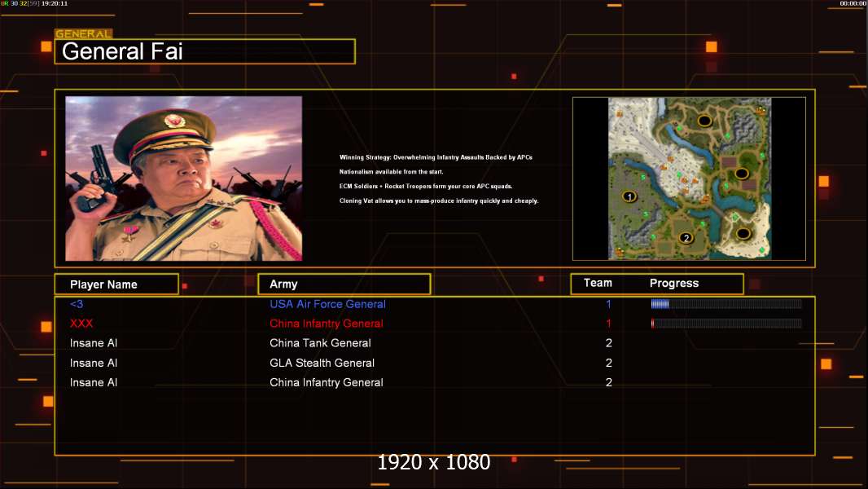Click start position marker 2 on the map
Viewport: 868px width, 489px height.
[x=686, y=238]
